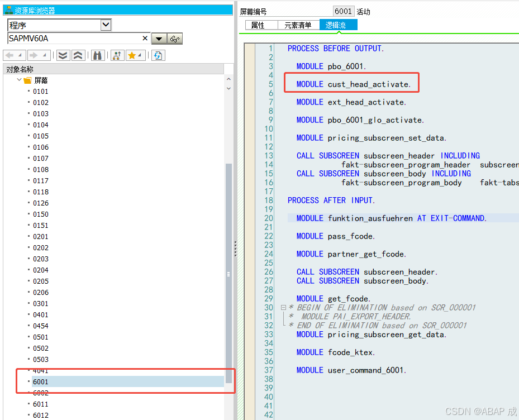Click the back navigation arrow
The width and height of the screenshot is (519, 420).
(9, 55)
